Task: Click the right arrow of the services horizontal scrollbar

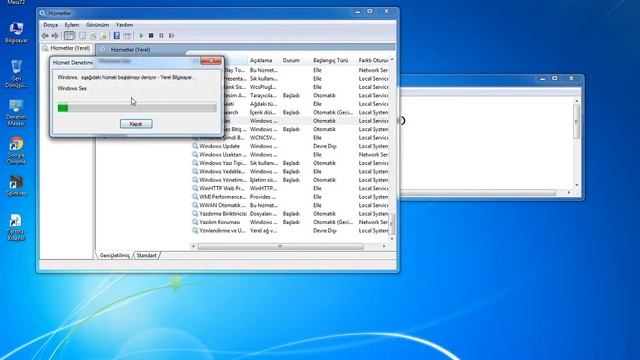Action: click(384, 246)
